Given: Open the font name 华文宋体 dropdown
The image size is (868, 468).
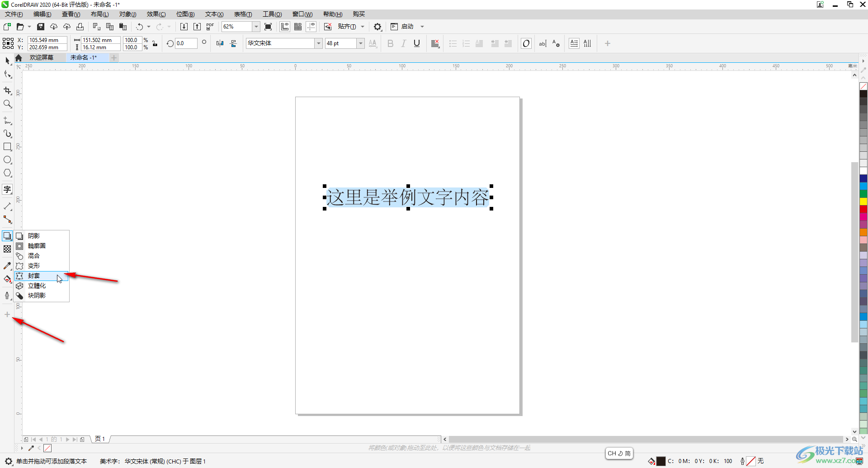Looking at the screenshot, I should 319,43.
